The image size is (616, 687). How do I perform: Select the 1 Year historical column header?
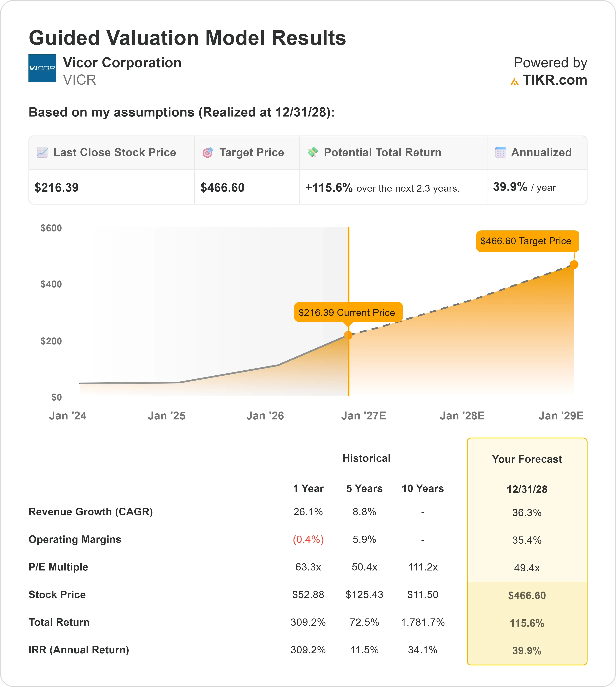tap(308, 488)
